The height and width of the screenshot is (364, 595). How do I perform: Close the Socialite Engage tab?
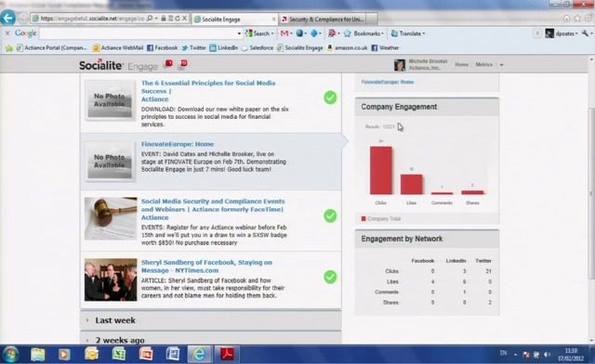[274, 19]
